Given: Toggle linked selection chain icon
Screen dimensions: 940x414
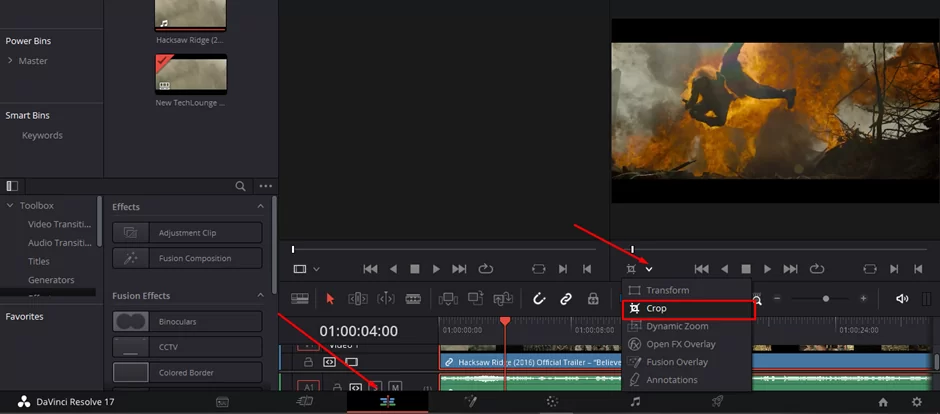Looking at the screenshot, I should (x=566, y=298).
